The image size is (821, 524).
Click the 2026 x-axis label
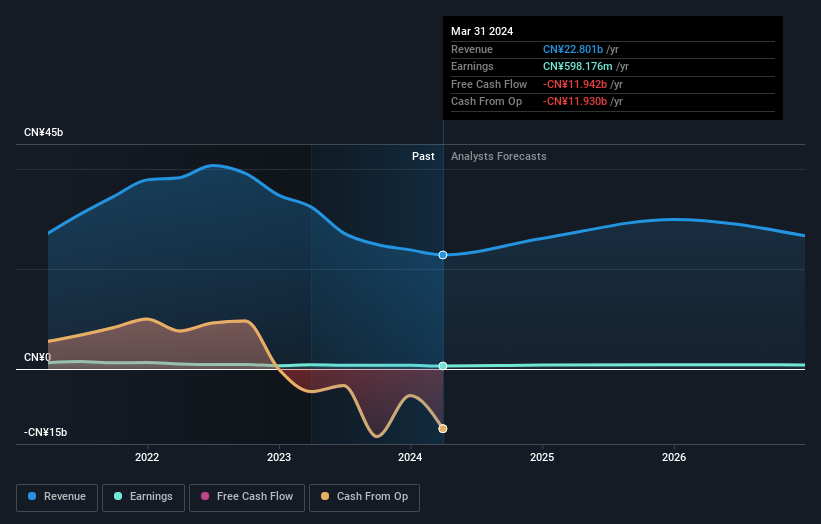674,457
